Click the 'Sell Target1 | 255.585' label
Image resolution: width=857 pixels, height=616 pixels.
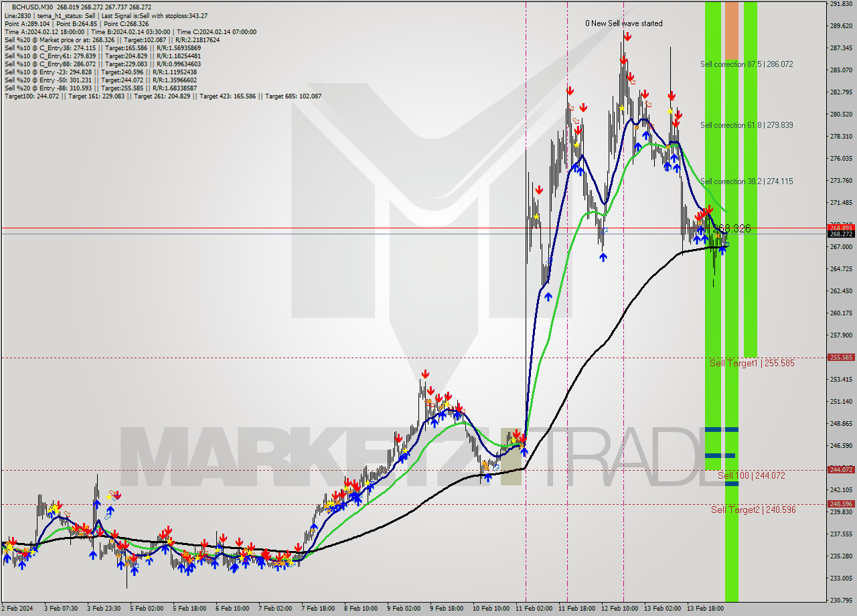click(x=752, y=363)
